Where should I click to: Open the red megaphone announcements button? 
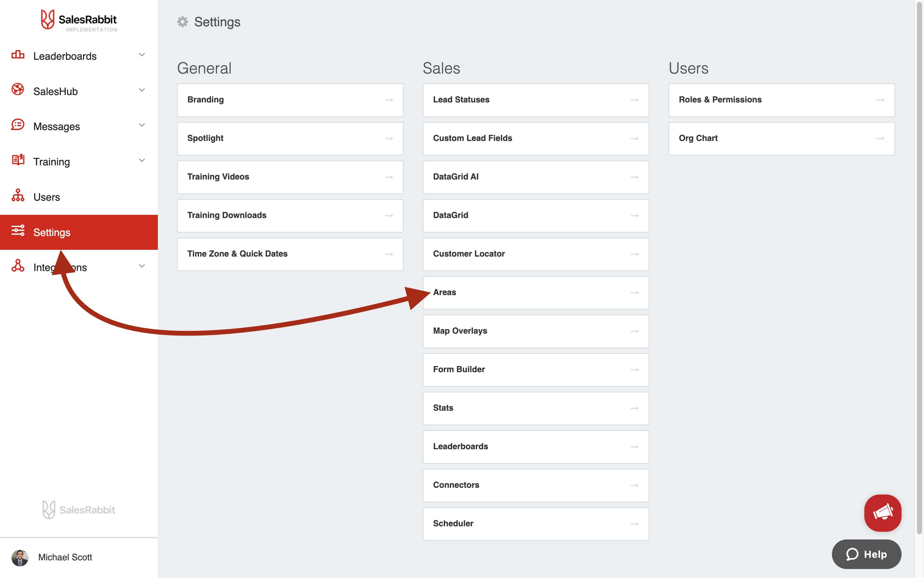(883, 512)
